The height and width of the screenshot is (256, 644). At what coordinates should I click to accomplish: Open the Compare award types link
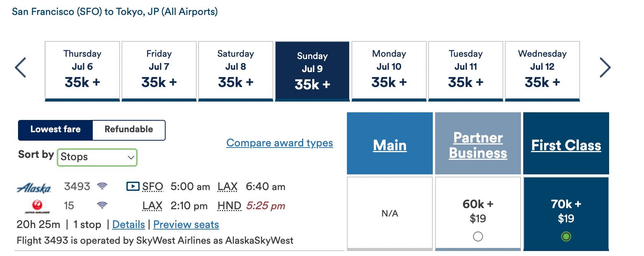pos(279,143)
